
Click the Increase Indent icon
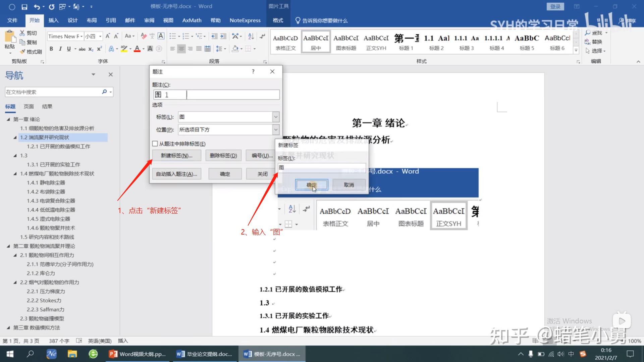point(223,36)
